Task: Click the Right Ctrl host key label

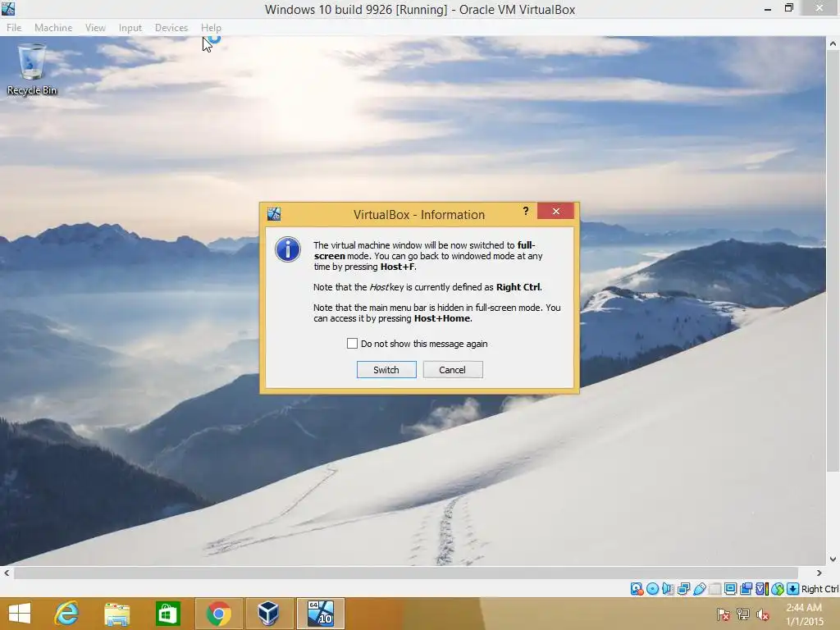Action: click(819, 589)
